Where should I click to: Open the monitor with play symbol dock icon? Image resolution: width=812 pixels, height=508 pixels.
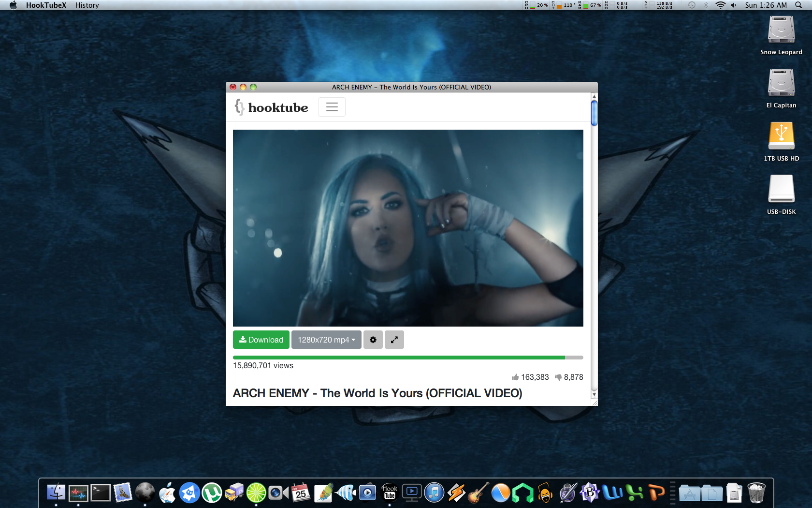[412, 493]
